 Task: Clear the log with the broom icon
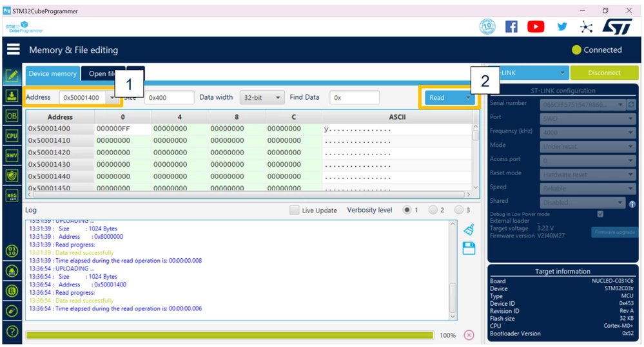(469, 229)
